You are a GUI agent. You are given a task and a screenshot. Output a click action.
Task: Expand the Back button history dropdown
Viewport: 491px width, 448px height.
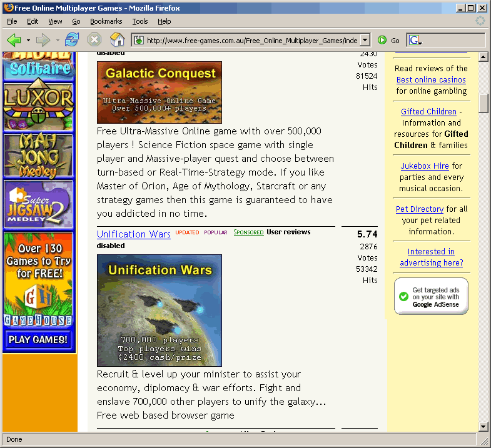[x=28, y=40]
